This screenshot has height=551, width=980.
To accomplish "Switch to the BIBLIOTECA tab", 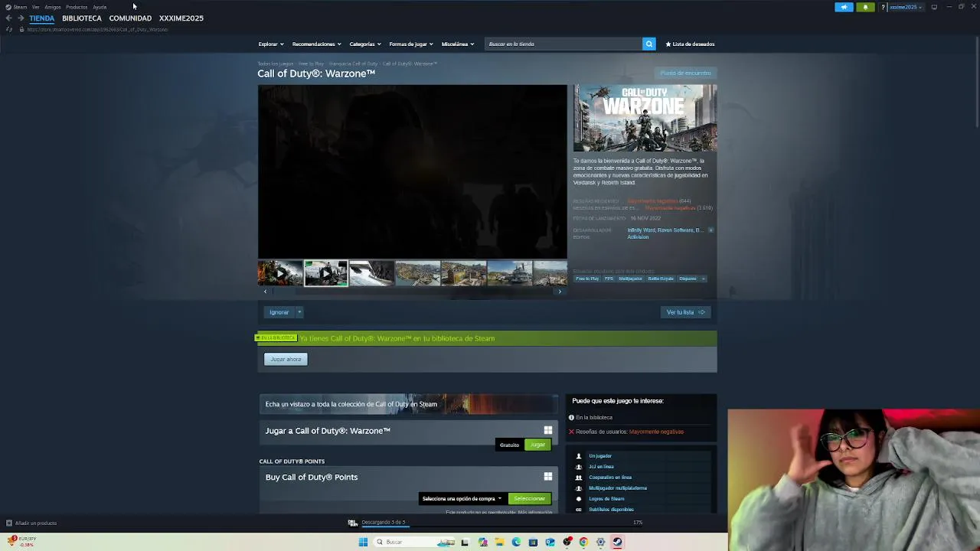I will tap(82, 18).
